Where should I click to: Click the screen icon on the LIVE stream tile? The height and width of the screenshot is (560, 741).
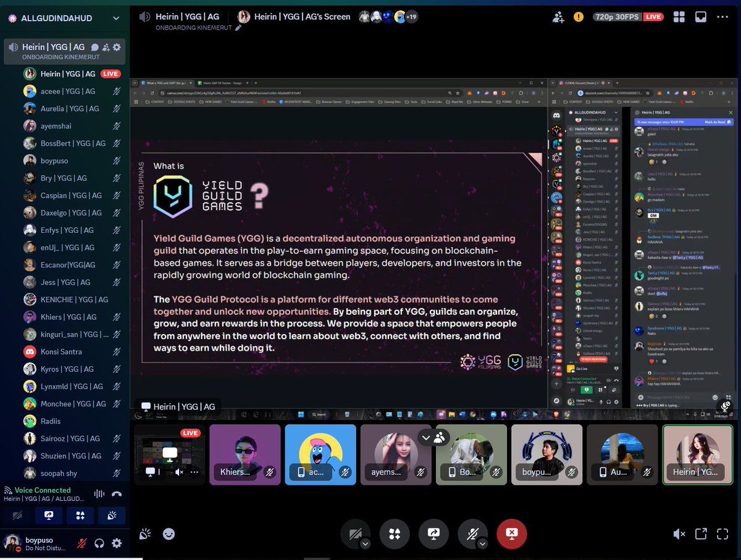pyautogui.click(x=170, y=454)
